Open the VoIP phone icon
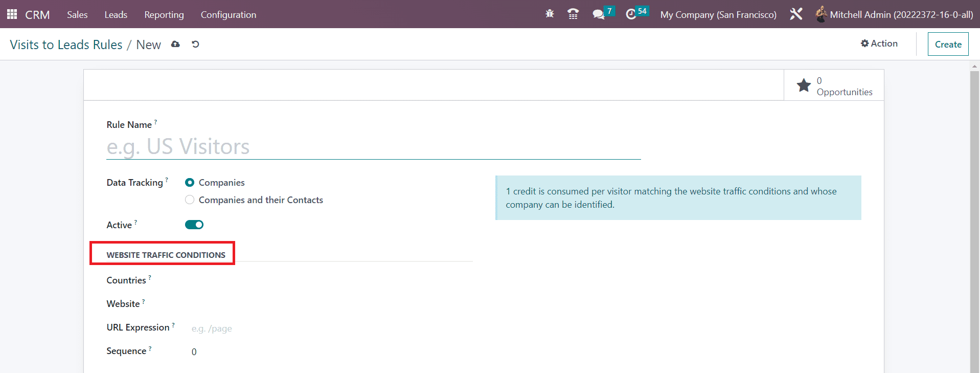The image size is (980, 373). pyautogui.click(x=573, y=14)
